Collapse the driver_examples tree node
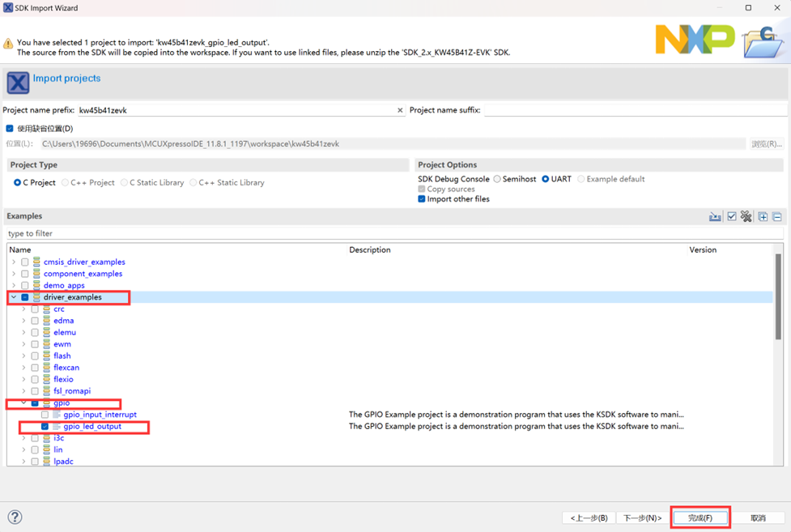 [14, 297]
